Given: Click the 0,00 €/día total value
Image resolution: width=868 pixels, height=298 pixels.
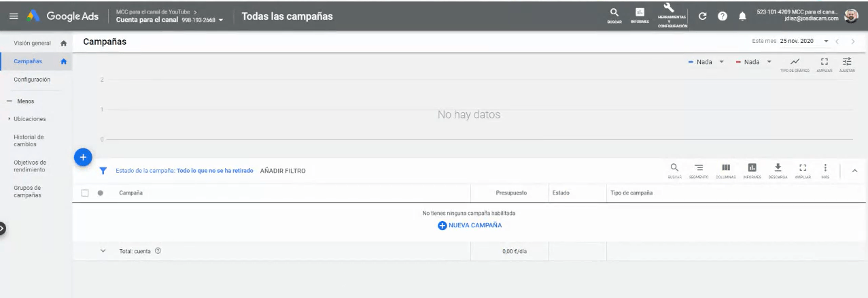Looking at the screenshot, I should pos(515,251).
